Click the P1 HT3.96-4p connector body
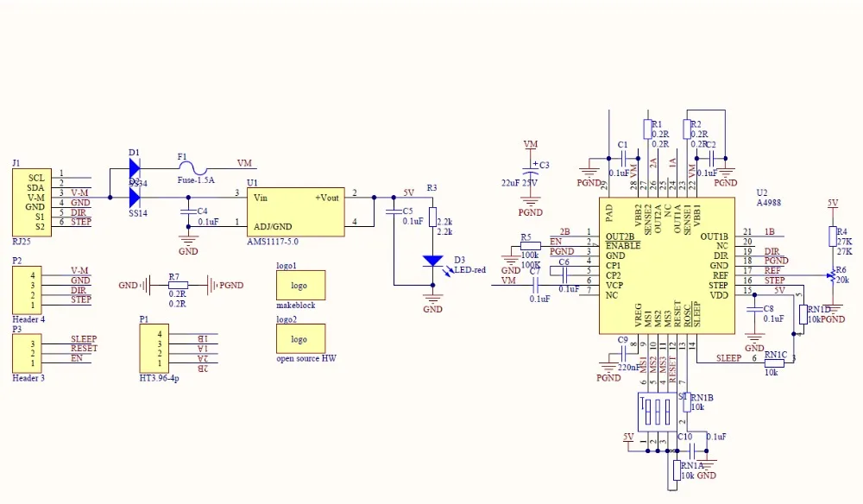Viewport: 863px width, 504px height. tap(154, 349)
